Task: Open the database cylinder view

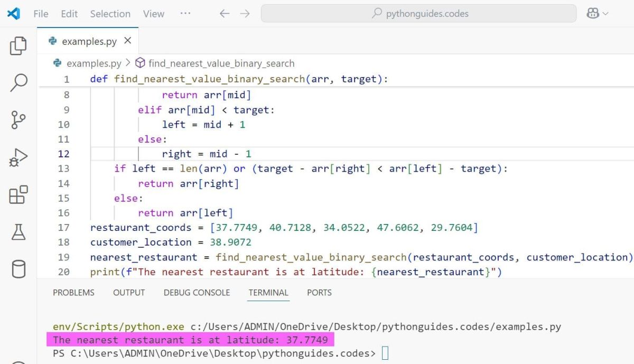Action: (x=18, y=269)
